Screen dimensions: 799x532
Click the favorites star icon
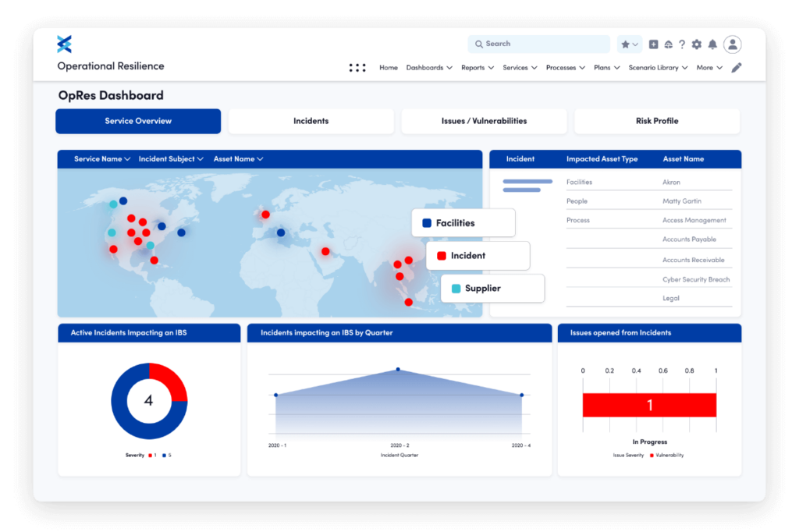(626, 44)
